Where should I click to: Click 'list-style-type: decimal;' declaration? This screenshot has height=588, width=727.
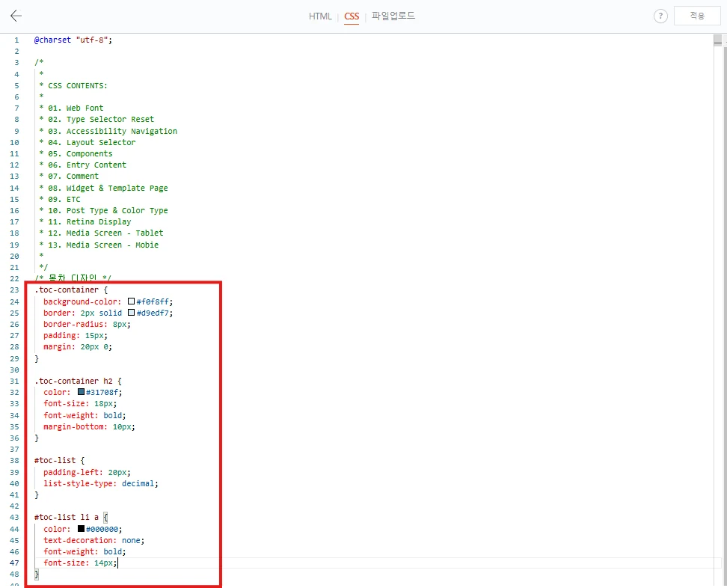click(x=101, y=483)
